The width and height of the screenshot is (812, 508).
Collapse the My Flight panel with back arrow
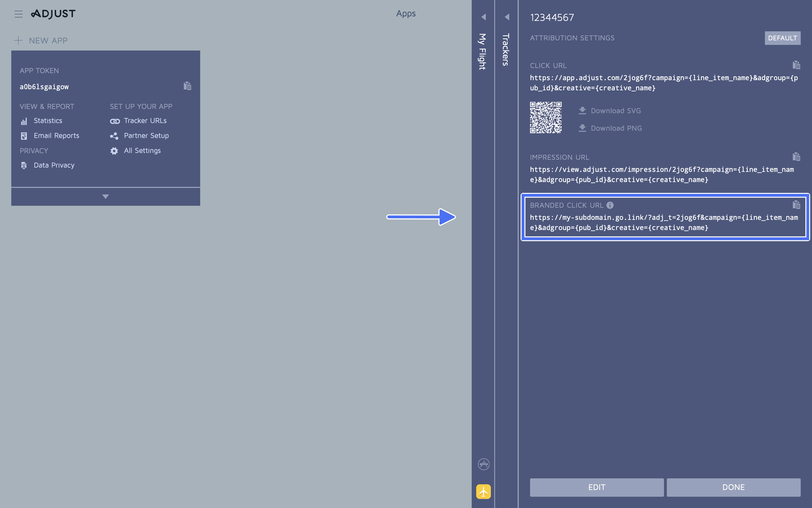pyautogui.click(x=484, y=17)
